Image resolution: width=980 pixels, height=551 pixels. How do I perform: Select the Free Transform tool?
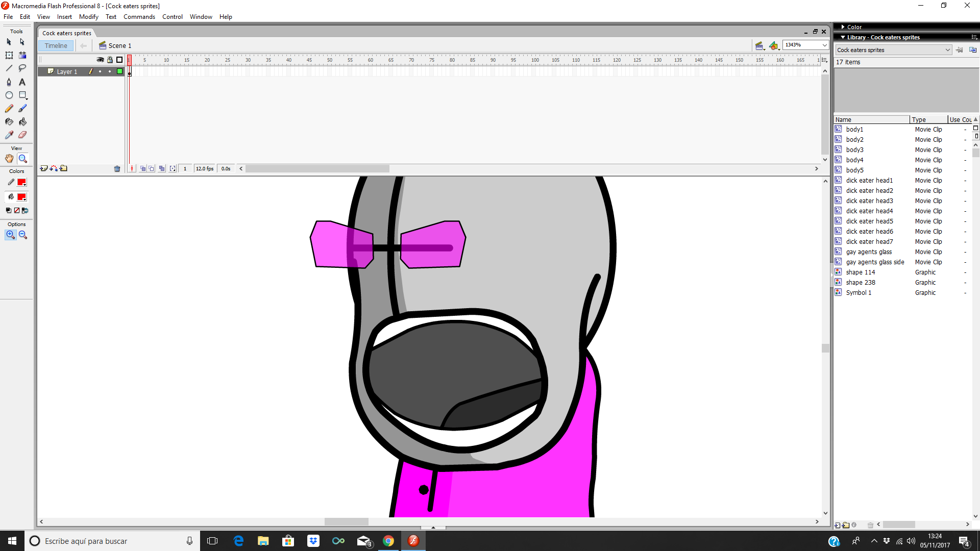pos(9,55)
